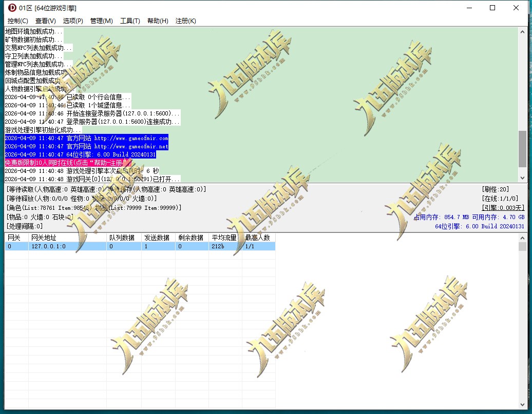Click the 1/1 highest player count cell
Screen dimensions: 532x414
click(258, 246)
